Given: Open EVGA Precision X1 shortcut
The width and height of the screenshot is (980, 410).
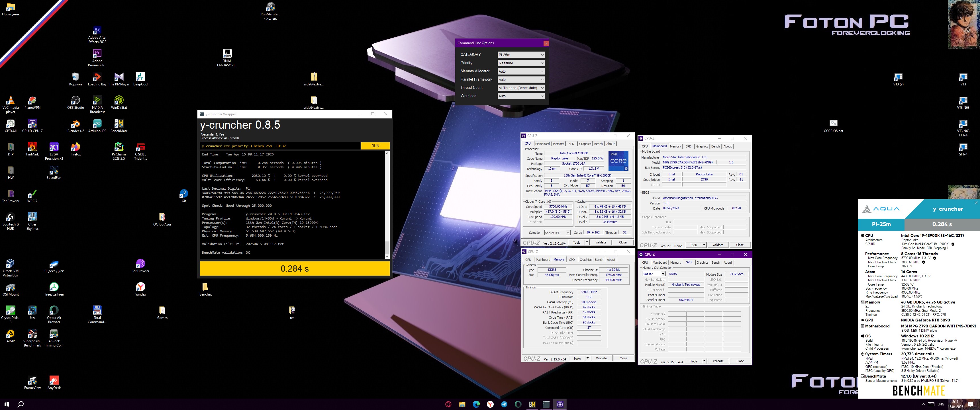Looking at the screenshot, I should tap(54, 151).
